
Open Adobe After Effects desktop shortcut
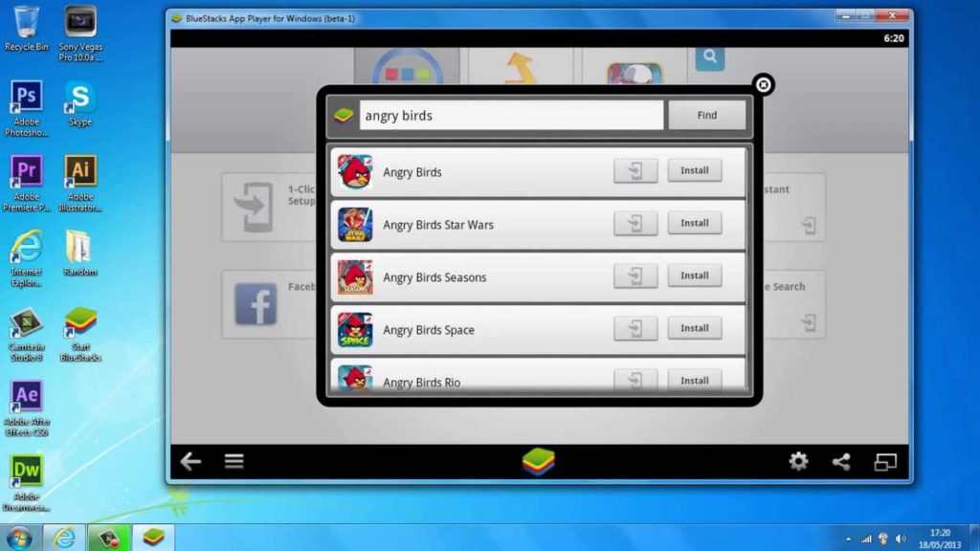pos(26,408)
